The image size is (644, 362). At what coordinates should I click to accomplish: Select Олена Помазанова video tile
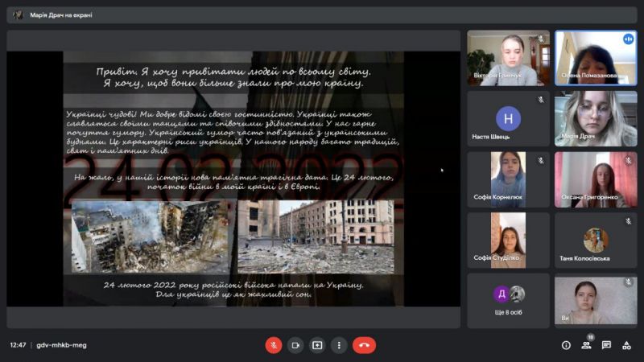tap(596, 58)
